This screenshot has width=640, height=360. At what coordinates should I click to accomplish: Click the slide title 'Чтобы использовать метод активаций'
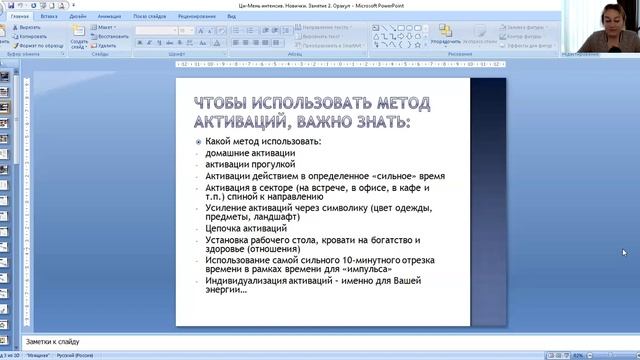coord(312,112)
